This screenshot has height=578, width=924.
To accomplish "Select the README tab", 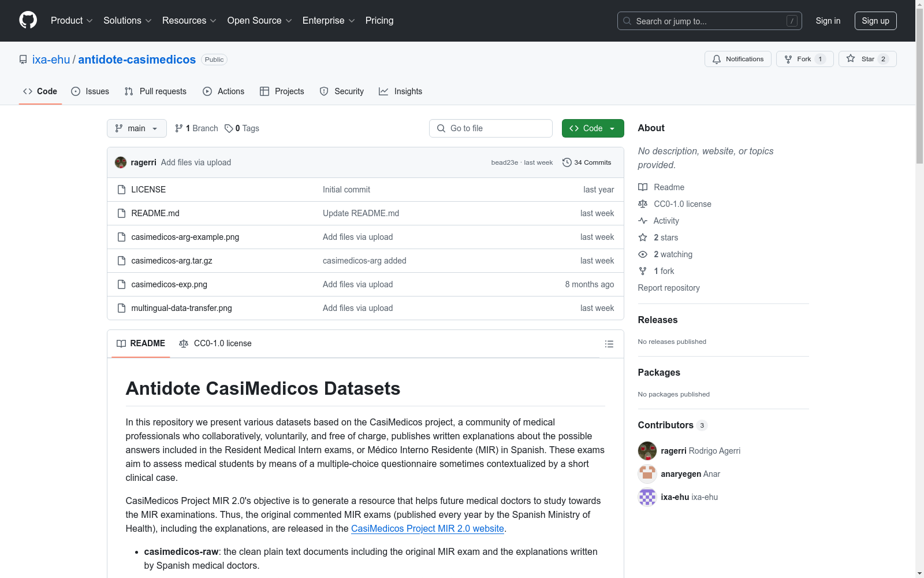I will [x=141, y=343].
